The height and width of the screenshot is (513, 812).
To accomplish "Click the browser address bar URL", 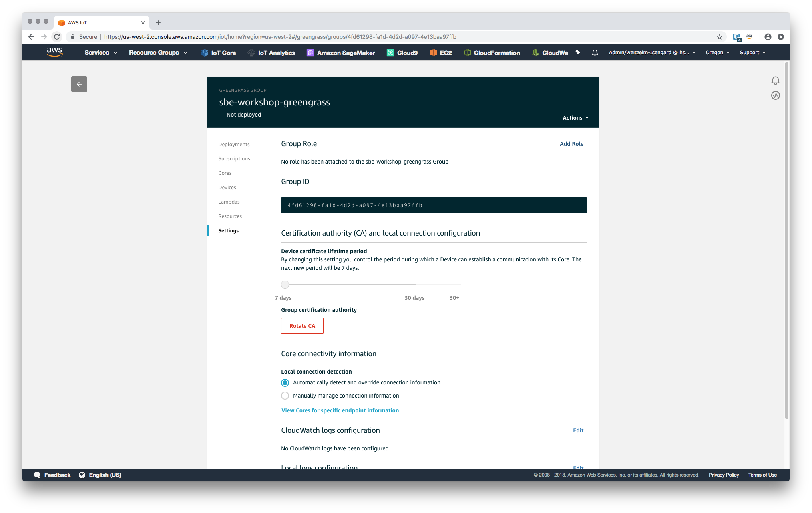I will [x=280, y=37].
